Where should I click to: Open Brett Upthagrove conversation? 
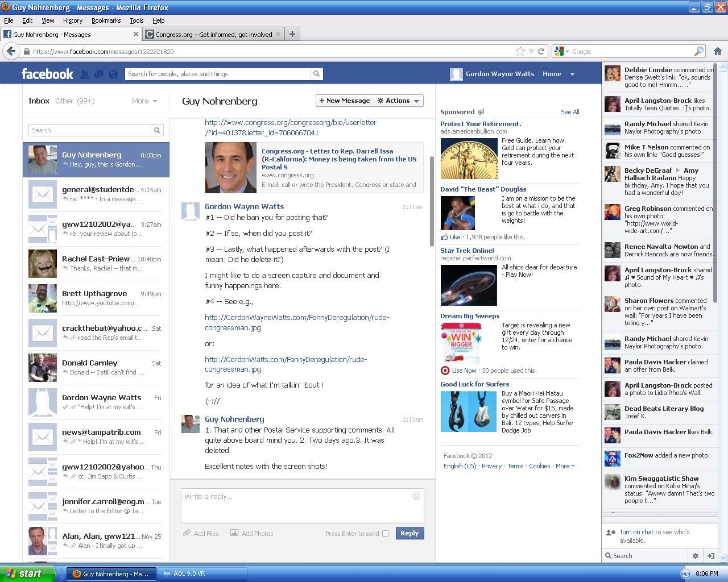(x=96, y=298)
